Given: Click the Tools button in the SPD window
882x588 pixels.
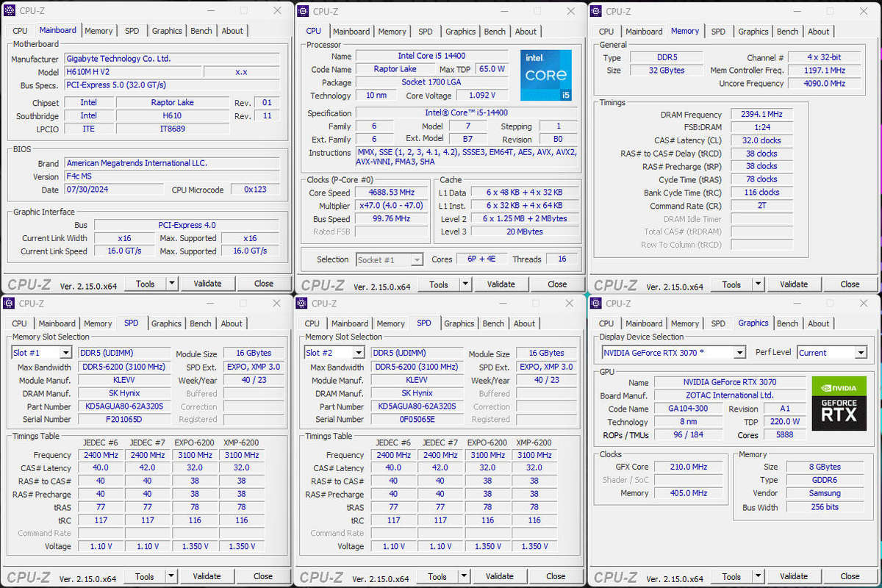Looking at the screenshot, I should 146,576.
